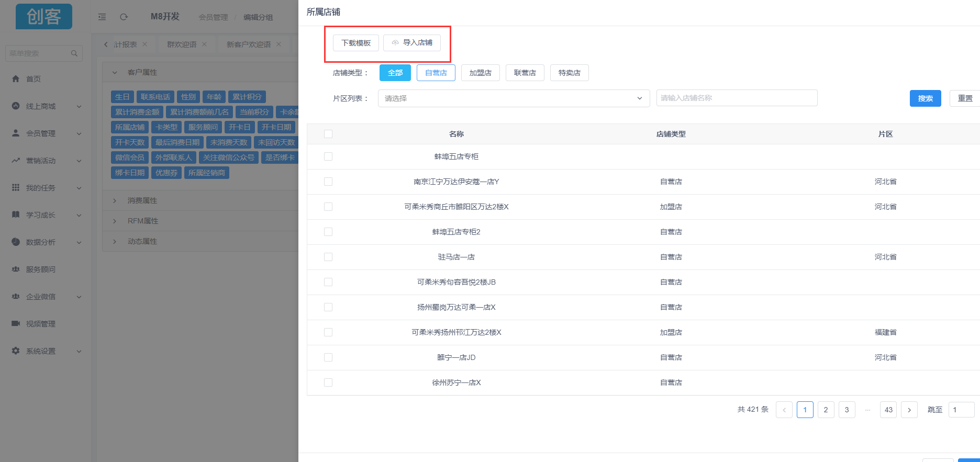
Task: Open the 片区列表 dropdown
Action: coord(513,98)
